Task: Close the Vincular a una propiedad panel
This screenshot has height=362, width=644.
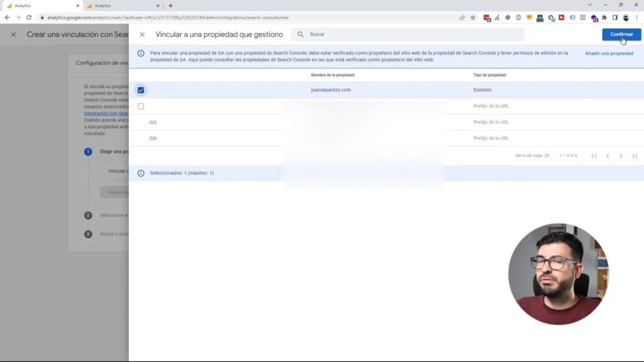Action: point(142,35)
